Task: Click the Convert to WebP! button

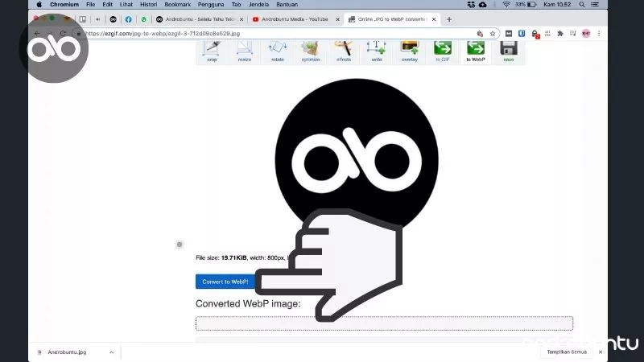Action: (225, 282)
